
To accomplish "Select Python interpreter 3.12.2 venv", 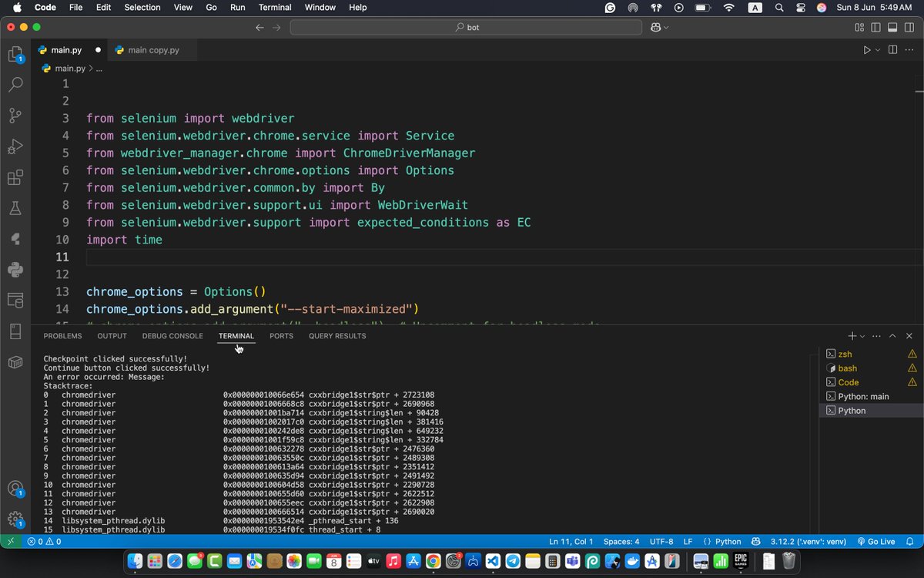I will coord(809,542).
